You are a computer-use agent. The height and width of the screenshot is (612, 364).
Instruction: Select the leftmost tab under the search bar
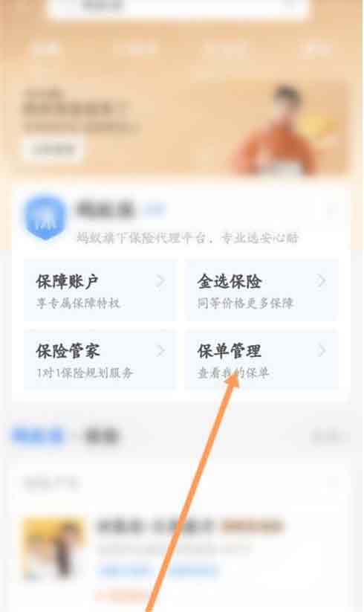(46, 50)
